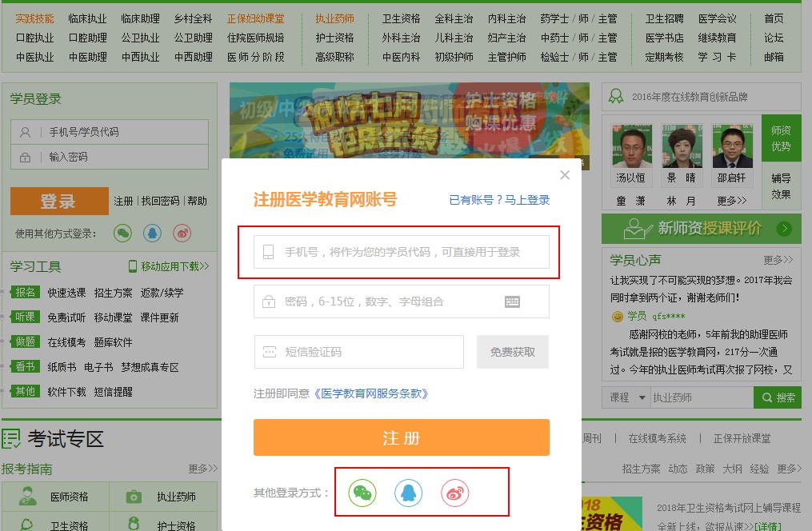Click the 已有账号？马上登录 link
The width and height of the screenshot is (812, 531).
tap(499, 200)
